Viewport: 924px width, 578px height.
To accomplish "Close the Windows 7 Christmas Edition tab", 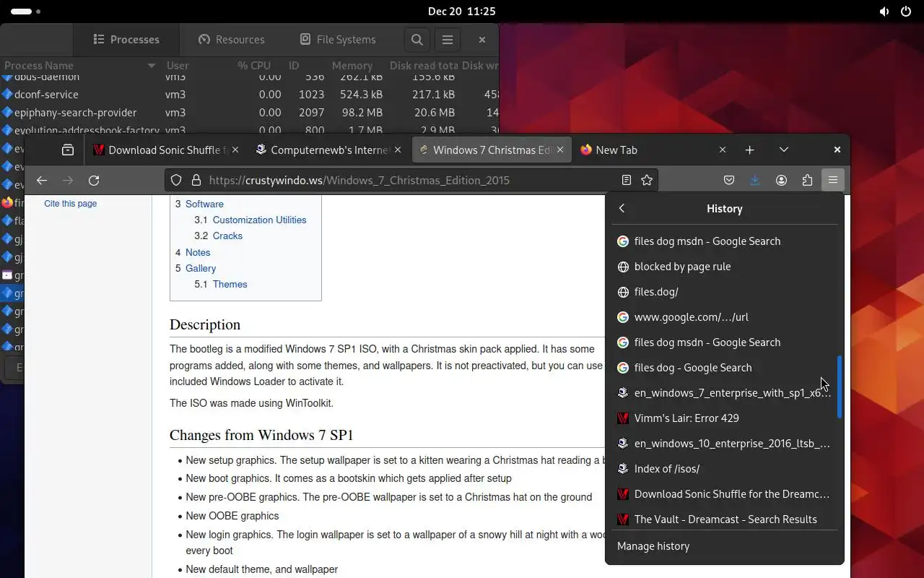I will click(x=559, y=150).
